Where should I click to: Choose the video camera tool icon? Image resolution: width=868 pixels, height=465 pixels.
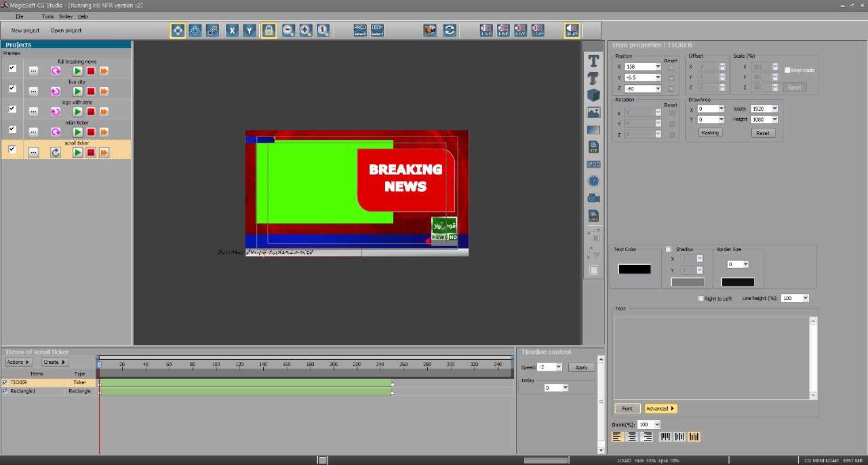tap(593, 198)
